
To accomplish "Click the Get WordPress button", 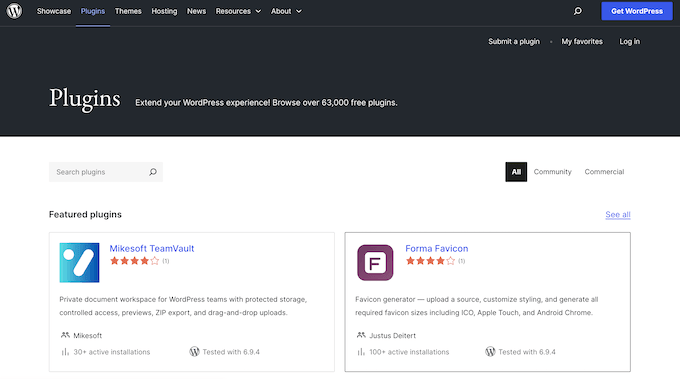I will (637, 11).
